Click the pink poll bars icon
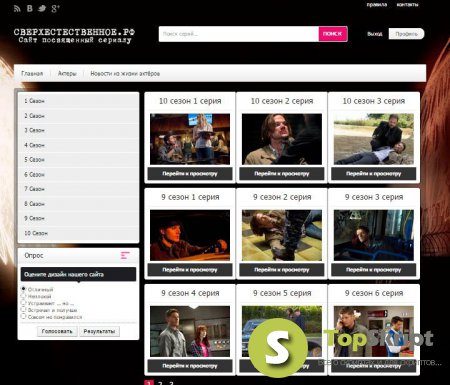This screenshot has width=450, height=385. pos(125,255)
